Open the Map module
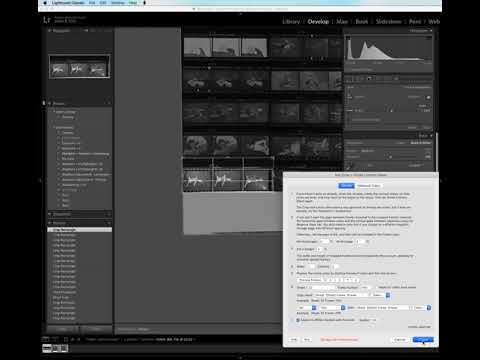The width and height of the screenshot is (480, 360). (342, 22)
